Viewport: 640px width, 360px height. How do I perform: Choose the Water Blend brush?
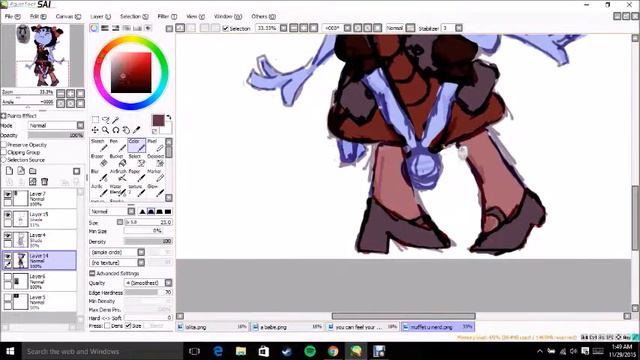[118, 191]
